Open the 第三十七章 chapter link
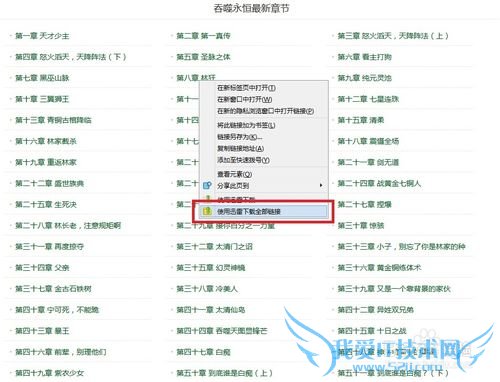 point(53,289)
